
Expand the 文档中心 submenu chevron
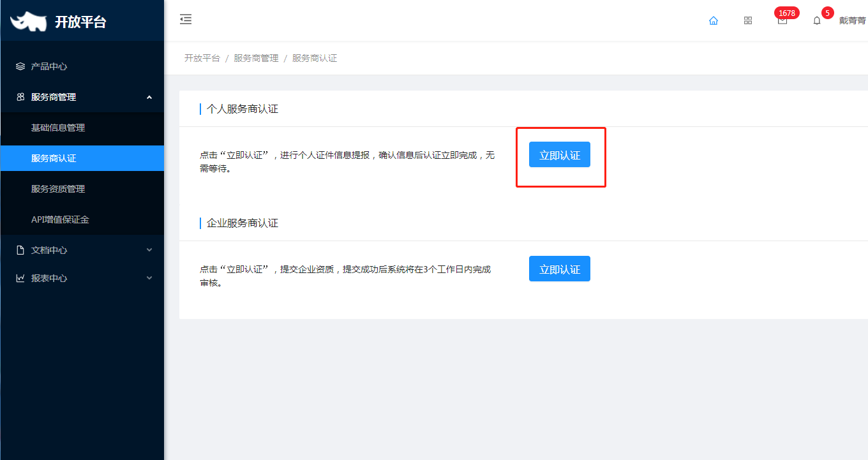pyautogui.click(x=149, y=250)
